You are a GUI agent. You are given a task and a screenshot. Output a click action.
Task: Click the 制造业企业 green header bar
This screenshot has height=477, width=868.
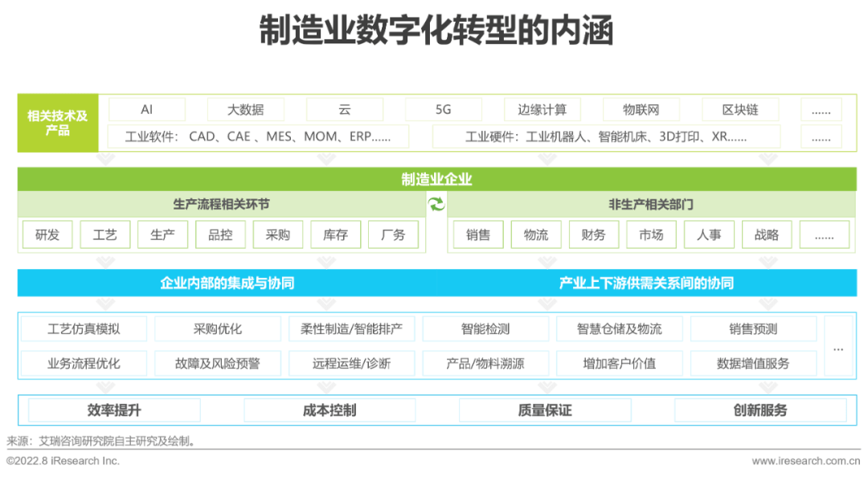click(x=436, y=179)
